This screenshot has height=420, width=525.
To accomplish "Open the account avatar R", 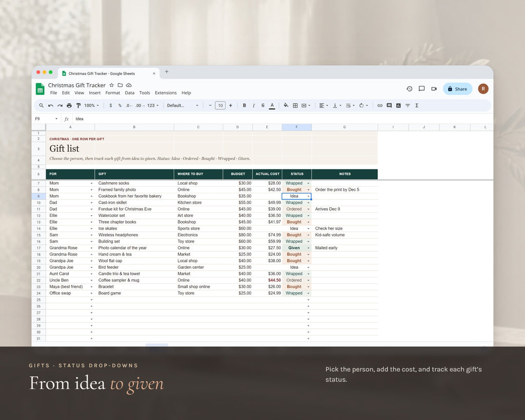I will pyautogui.click(x=483, y=89).
